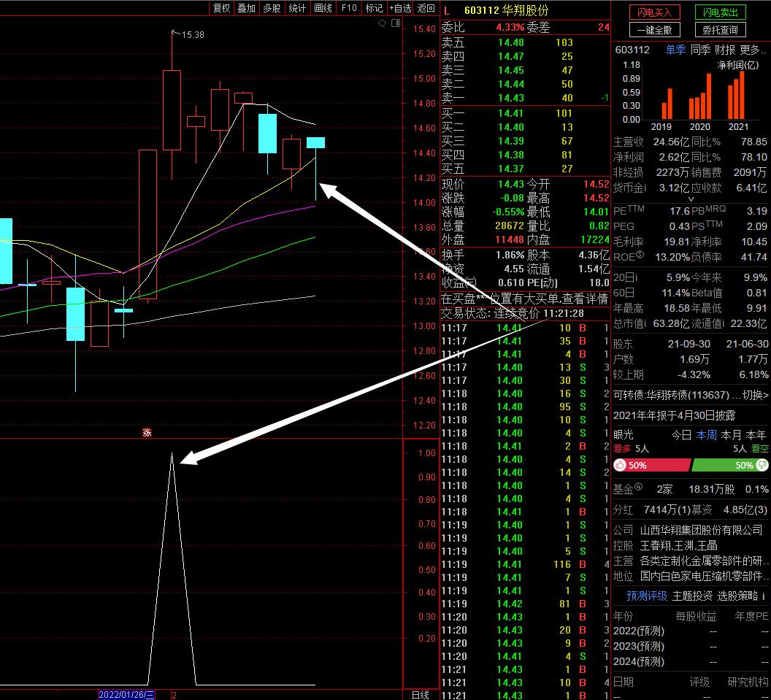Open the 复权 menu
This screenshot has width=771, height=700.
(221, 8)
